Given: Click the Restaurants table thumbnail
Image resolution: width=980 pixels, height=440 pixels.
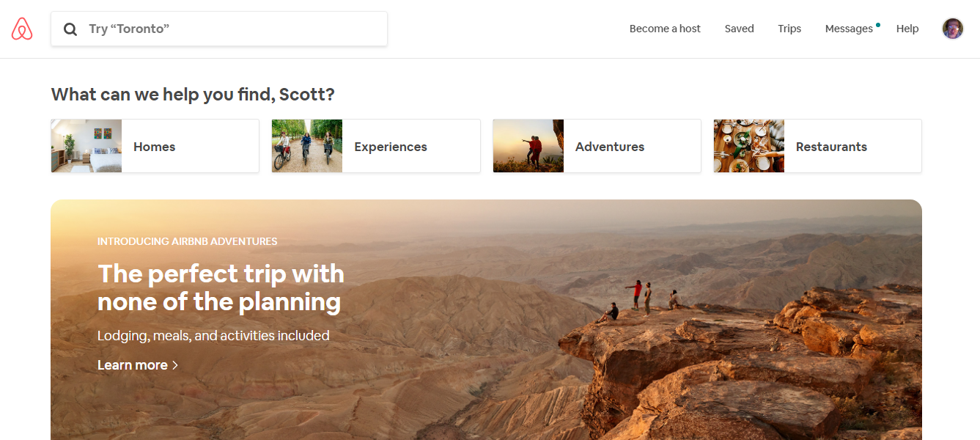Looking at the screenshot, I should click(749, 146).
